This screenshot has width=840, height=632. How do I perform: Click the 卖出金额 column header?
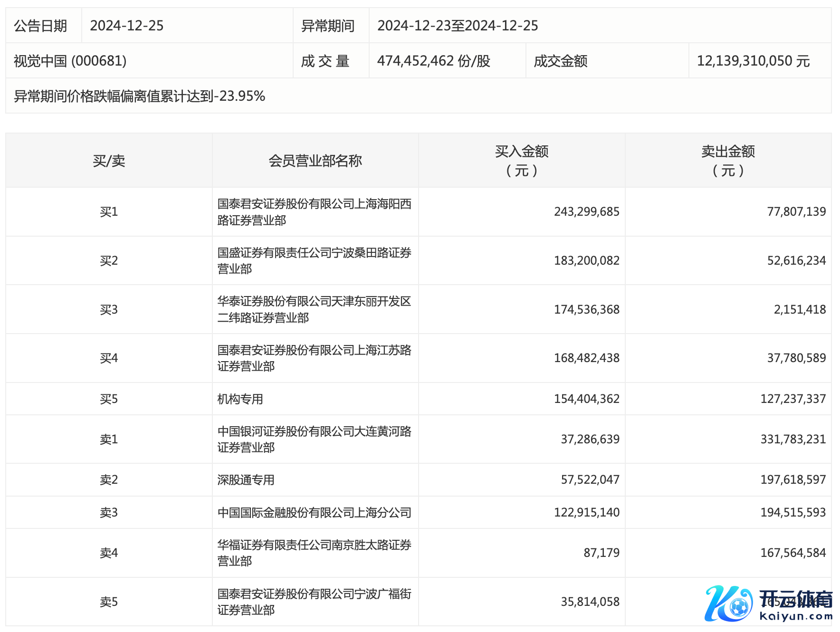(728, 161)
